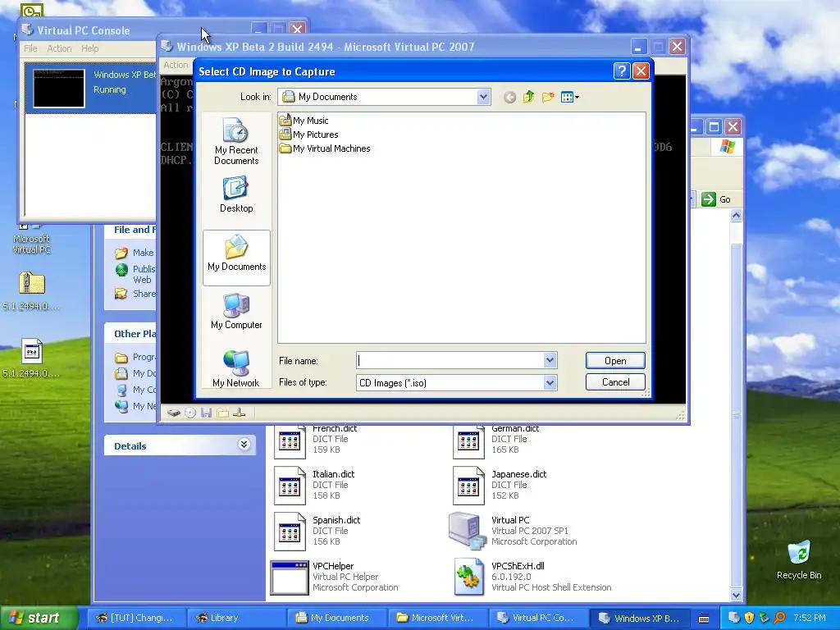The image size is (840, 630).
Task: Switch to the Library taskbar button
Action: [x=235, y=618]
